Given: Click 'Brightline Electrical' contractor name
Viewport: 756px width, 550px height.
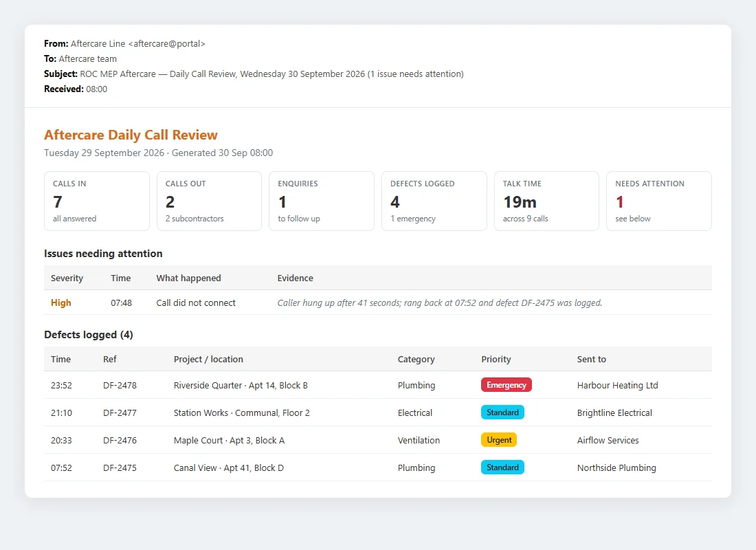Looking at the screenshot, I should click(x=614, y=412).
